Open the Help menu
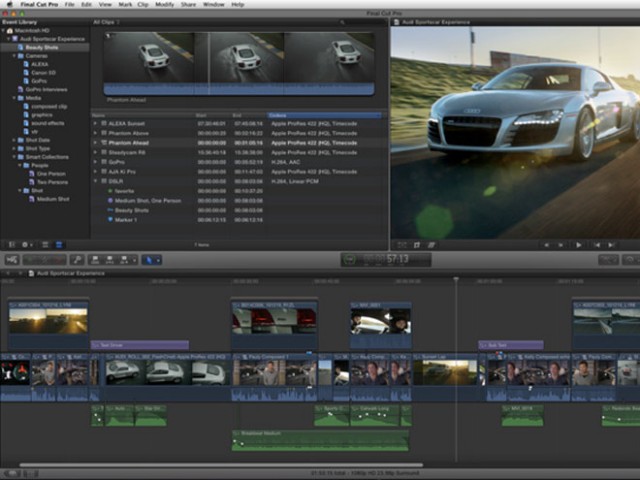 tap(238, 4)
